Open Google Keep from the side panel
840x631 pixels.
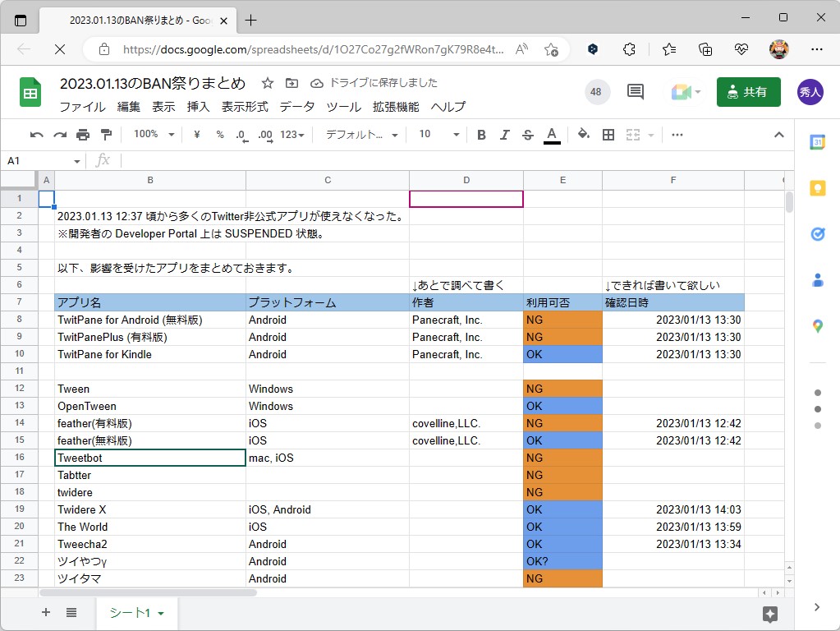817,187
